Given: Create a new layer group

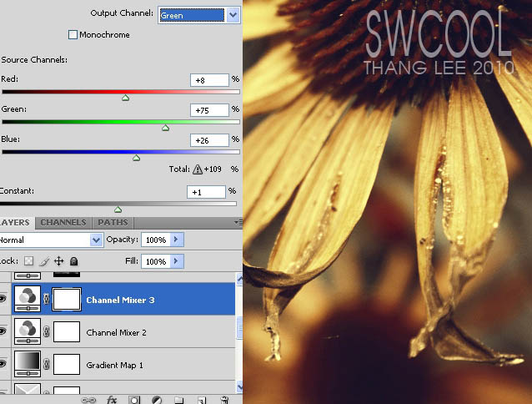Looking at the screenshot, I should [178, 401].
